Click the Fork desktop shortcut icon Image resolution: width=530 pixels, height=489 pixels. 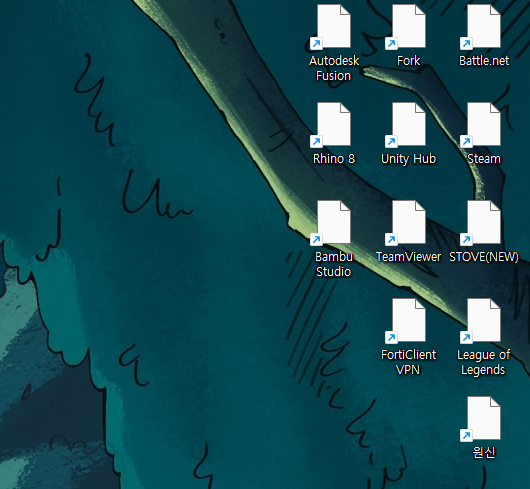click(406, 27)
